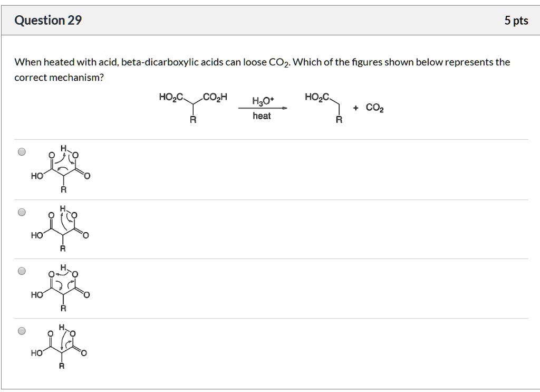Click the Question 29 header
Image resolution: width=540 pixels, height=392 pixels.
[47, 20]
